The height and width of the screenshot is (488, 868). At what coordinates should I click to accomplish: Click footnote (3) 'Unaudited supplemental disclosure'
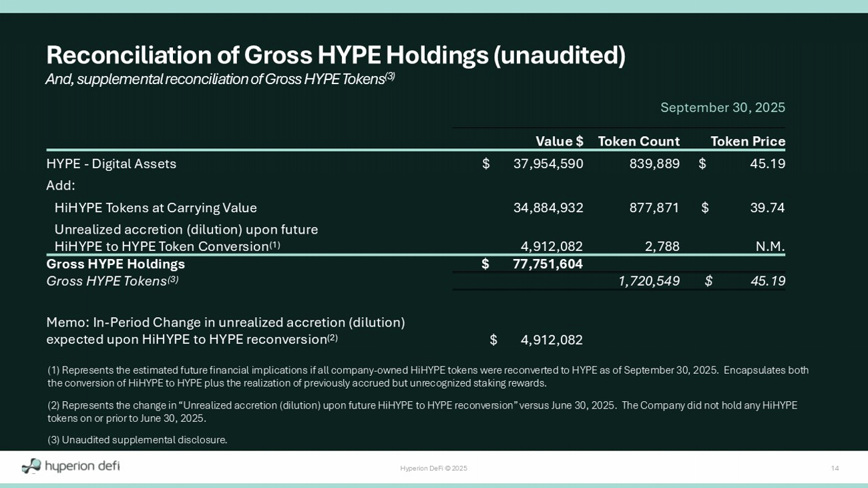point(137,440)
